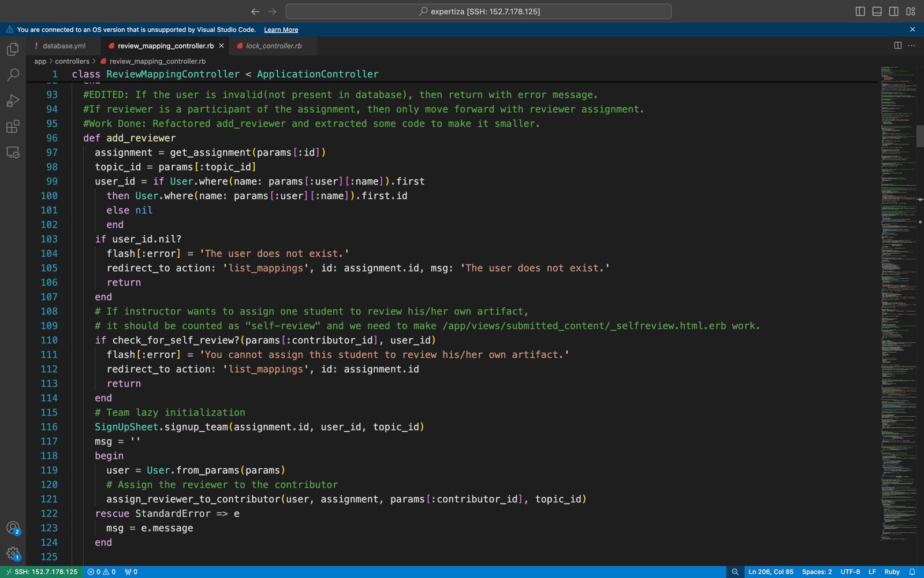Screen dimensions: 924x578
Task: Click the '#Work Done: Refactored add_reviewer' comment
Action: coord(311,124)
